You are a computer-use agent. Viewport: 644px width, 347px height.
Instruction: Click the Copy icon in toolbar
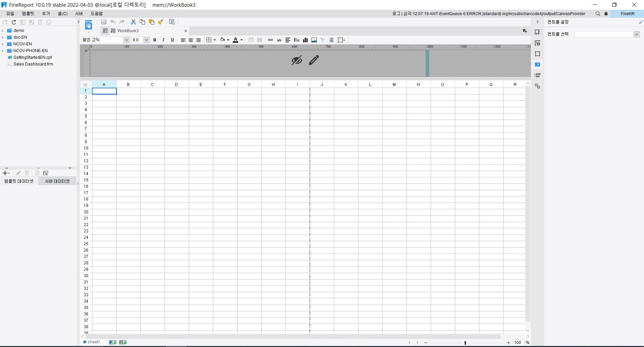(142, 22)
